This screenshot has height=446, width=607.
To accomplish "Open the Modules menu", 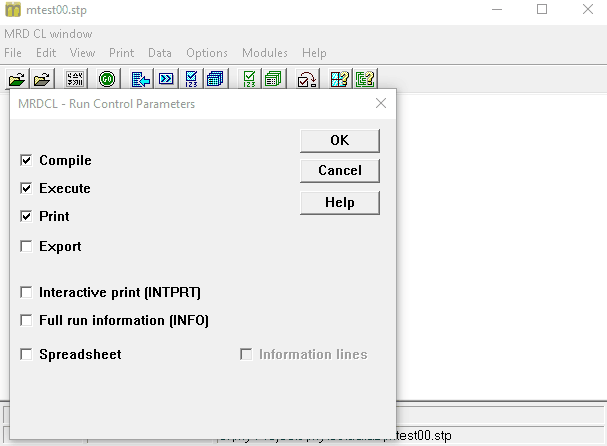I will [264, 53].
